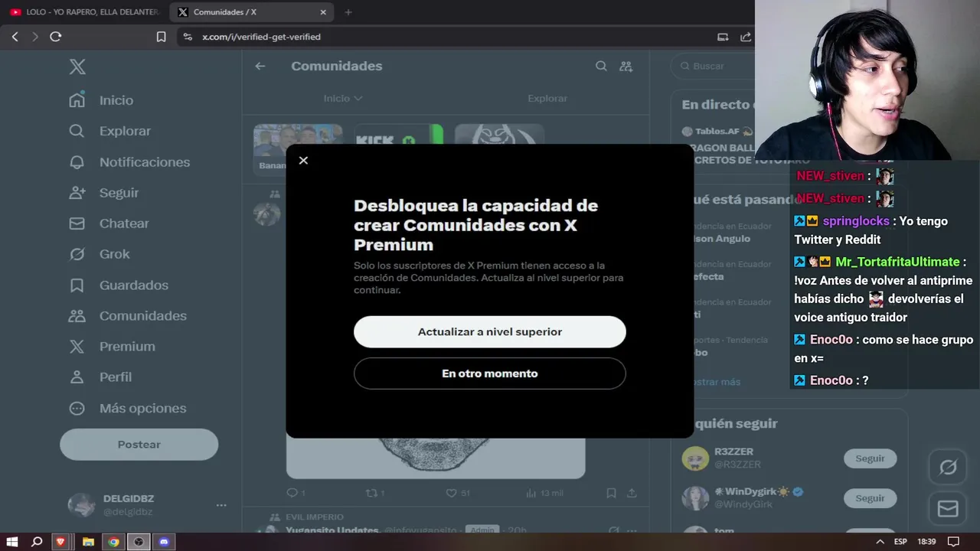Show hidden tray icons chevron

click(880, 542)
